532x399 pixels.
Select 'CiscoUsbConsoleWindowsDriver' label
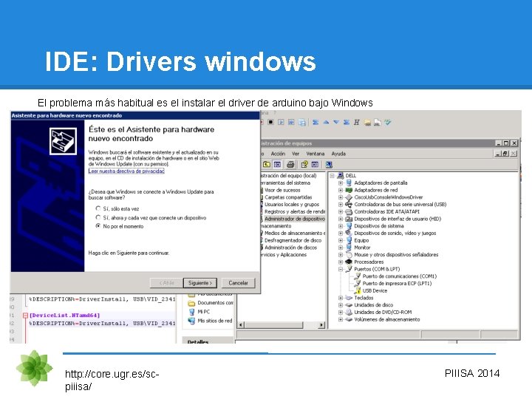(389, 197)
